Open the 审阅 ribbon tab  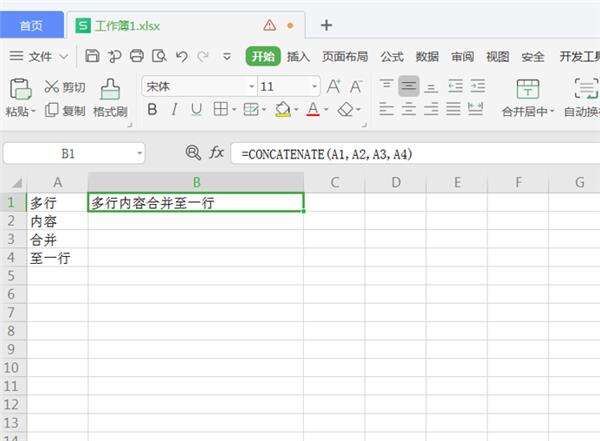(462, 57)
